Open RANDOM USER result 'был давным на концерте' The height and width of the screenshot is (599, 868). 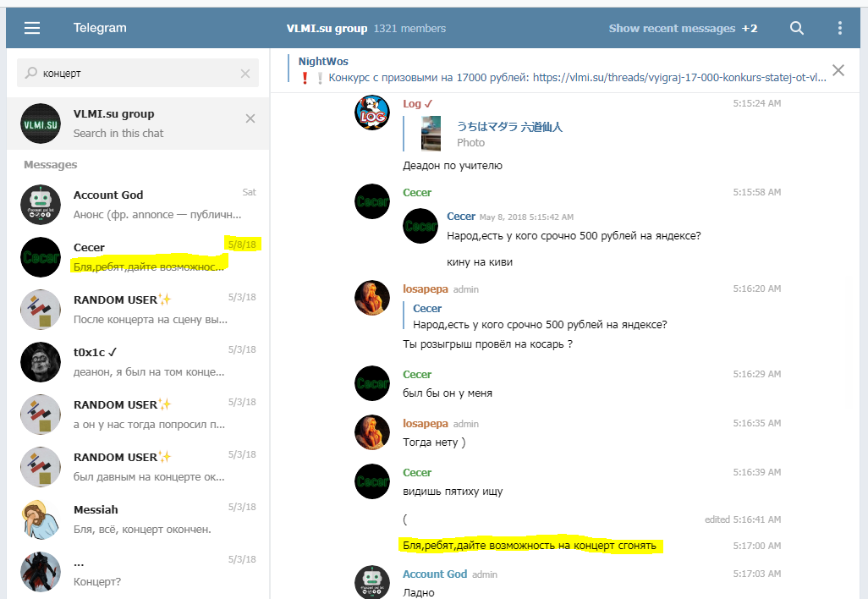[138, 467]
